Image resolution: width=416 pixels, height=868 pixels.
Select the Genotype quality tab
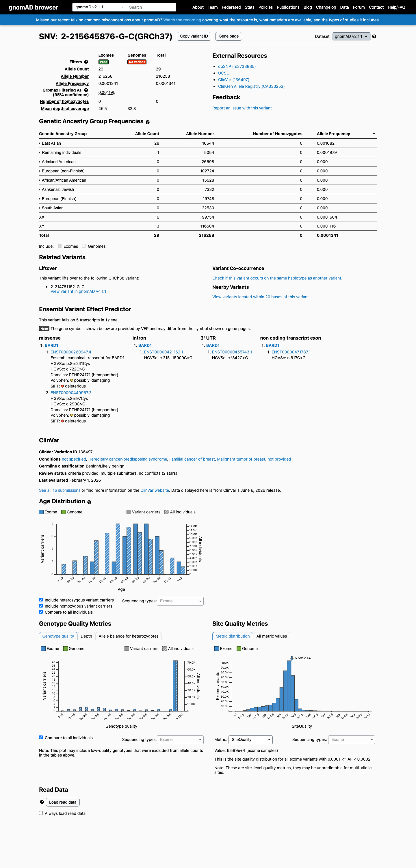pyautogui.click(x=58, y=636)
